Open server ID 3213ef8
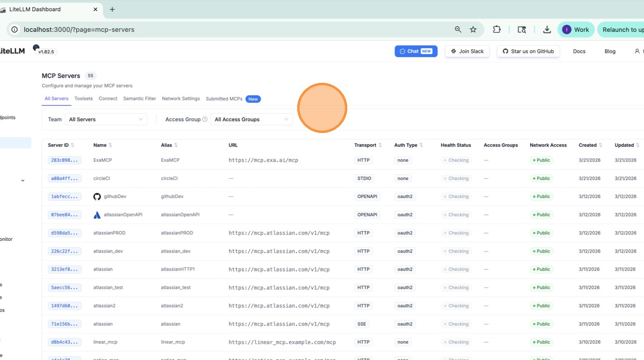Screen dimensions: 644x360 (65, 270)
